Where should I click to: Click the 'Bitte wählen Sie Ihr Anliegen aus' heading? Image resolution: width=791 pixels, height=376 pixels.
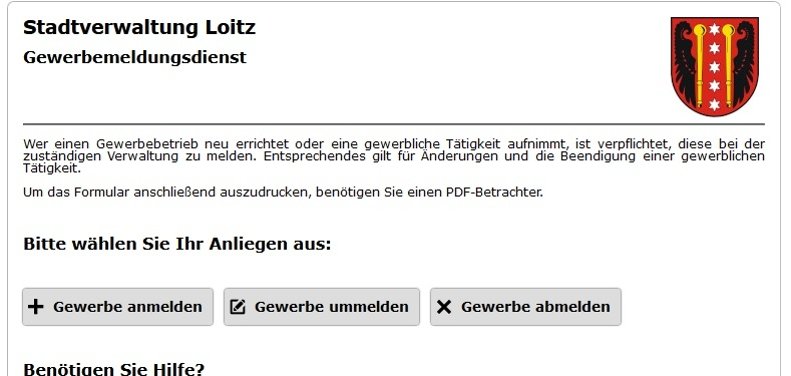tap(177, 244)
